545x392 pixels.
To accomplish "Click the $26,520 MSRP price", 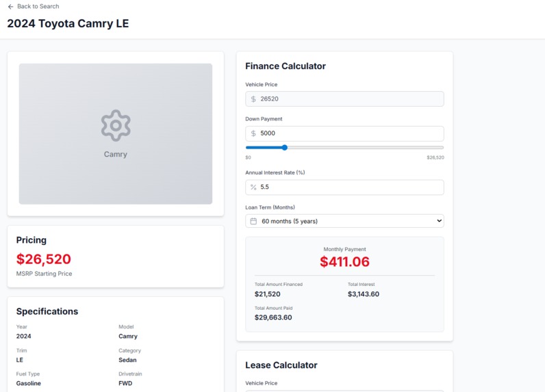I will [x=43, y=259].
